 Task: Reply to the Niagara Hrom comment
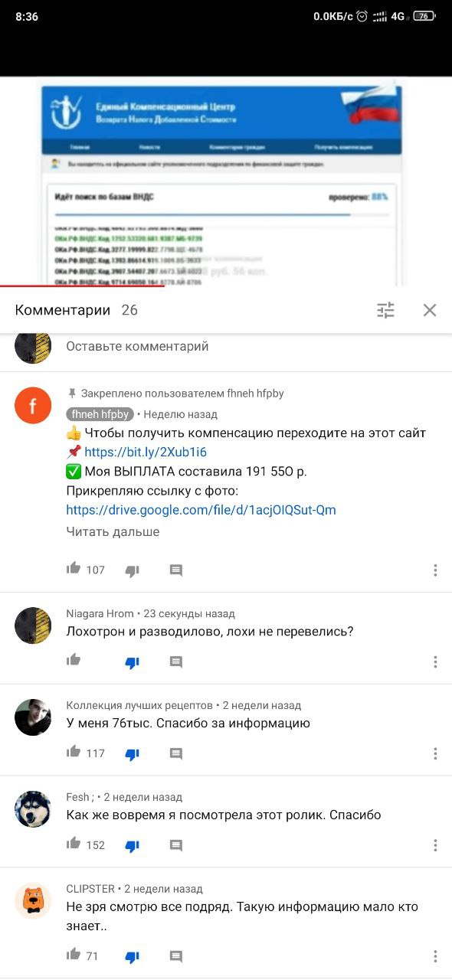click(176, 662)
